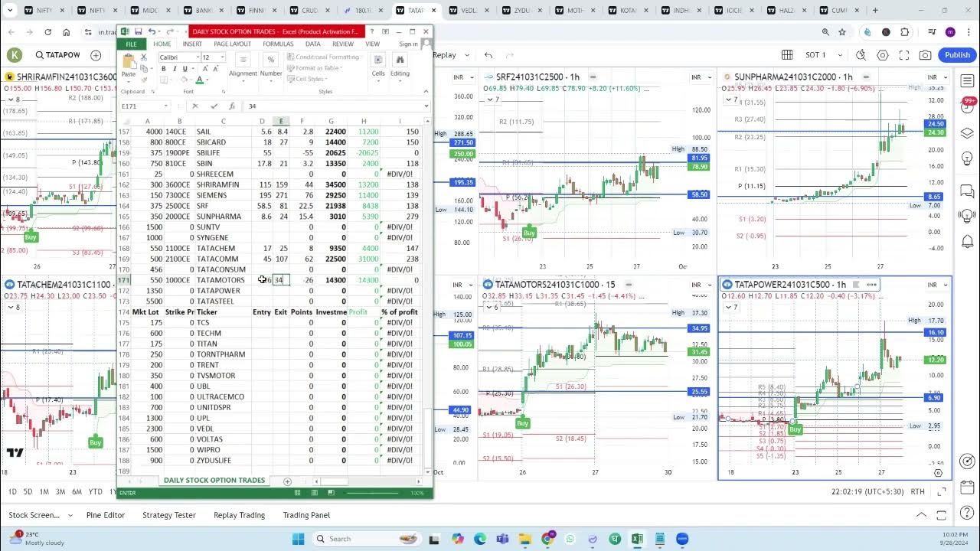Click the cell borders icon in Excel
The height and width of the screenshot is (551, 980).
pos(163,80)
